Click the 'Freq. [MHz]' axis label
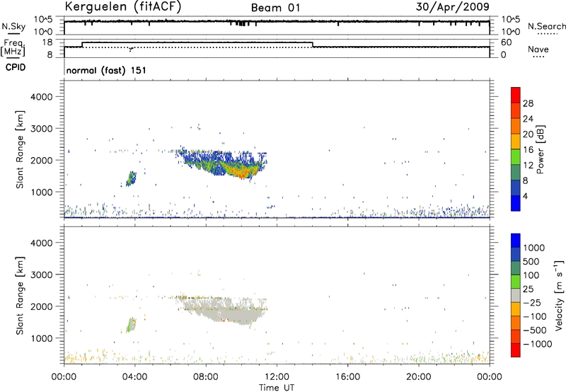The height and width of the screenshot is (392, 566). pos(13,48)
